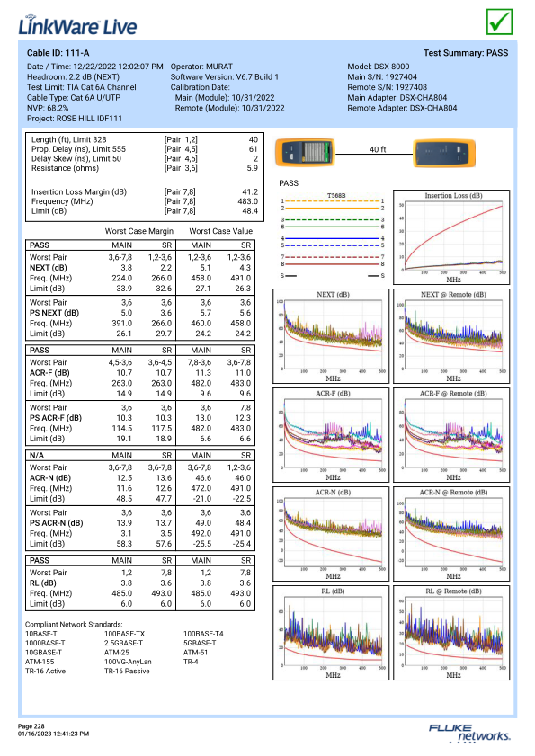
Task: Select the NEXT (dB) table row label
Action: point(49,268)
